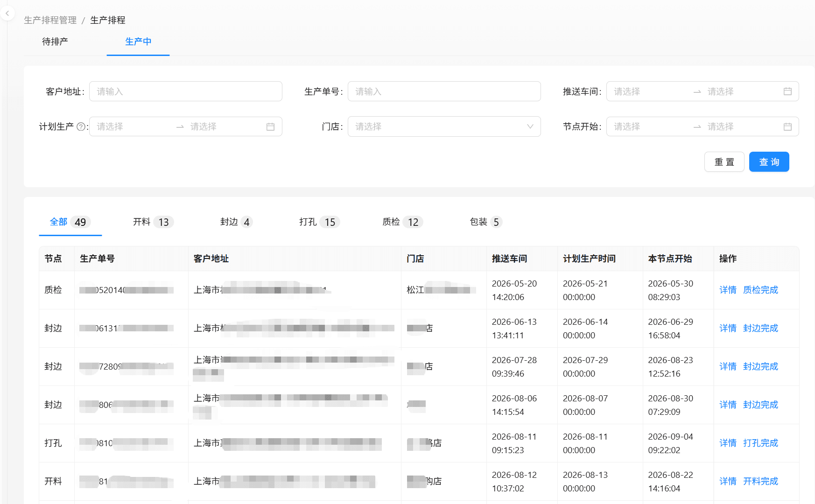Click help question icon beside 计划生产

point(81,126)
